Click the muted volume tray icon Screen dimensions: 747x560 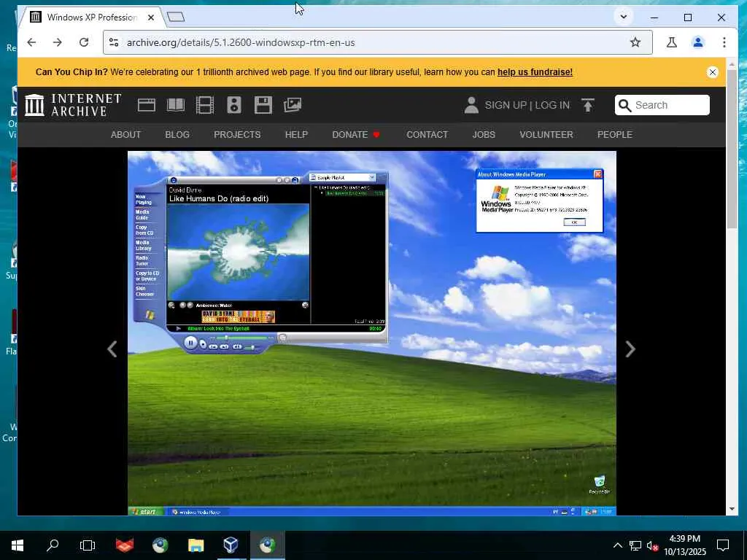653,545
